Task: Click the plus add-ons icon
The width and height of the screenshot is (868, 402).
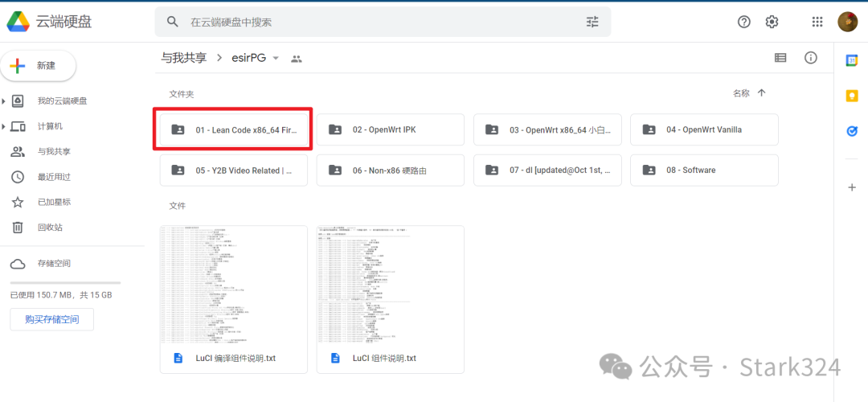Action: 852,187
